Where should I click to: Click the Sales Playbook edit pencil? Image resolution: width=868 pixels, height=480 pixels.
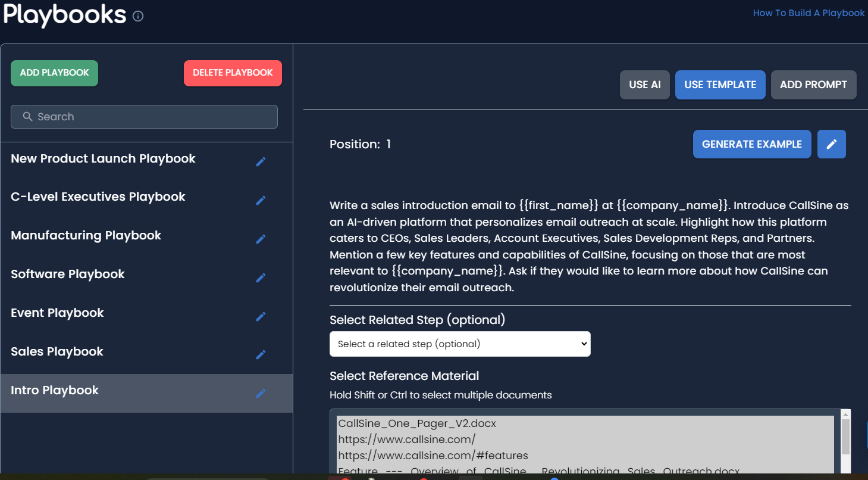coord(261,354)
